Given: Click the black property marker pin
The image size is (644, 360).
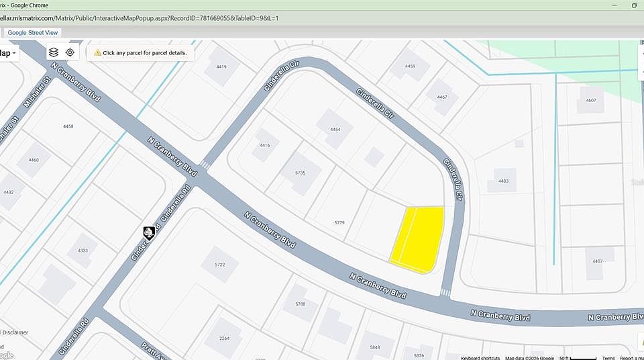Looking at the screenshot, I should click(x=149, y=233).
